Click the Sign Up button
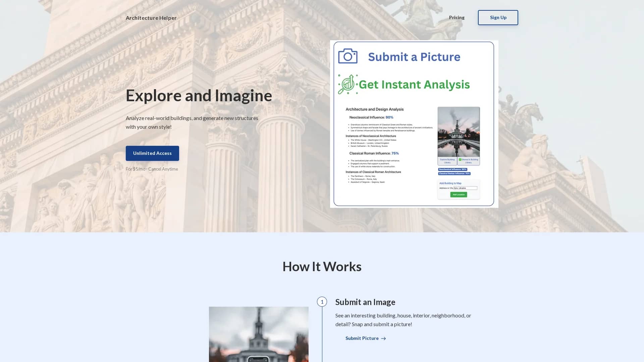 pyautogui.click(x=498, y=17)
